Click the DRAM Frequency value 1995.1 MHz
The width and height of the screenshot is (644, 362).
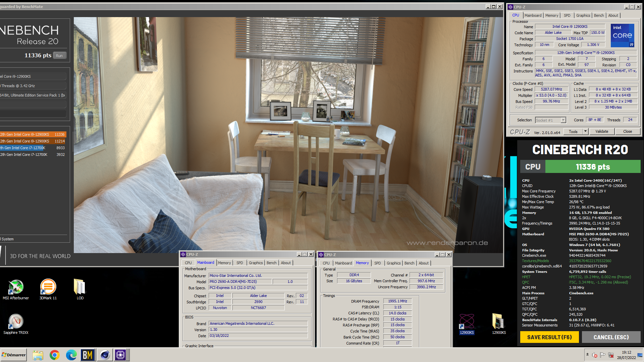pyautogui.click(x=397, y=301)
